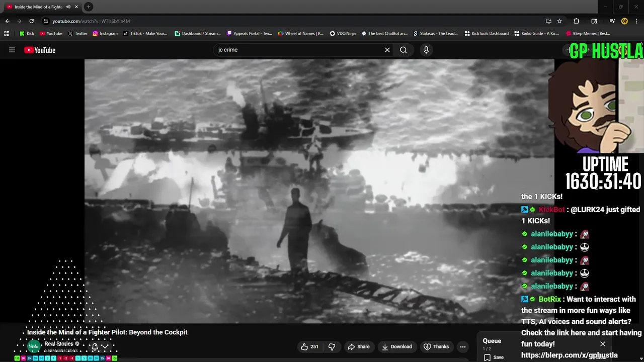Open the Twitter bookmark
The height and width of the screenshot is (362, 644).
pyautogui.click(x=77, y=34)
